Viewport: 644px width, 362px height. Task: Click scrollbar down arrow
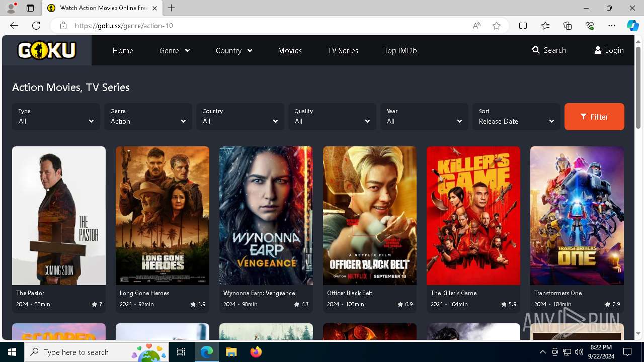(x=638, y=334)
